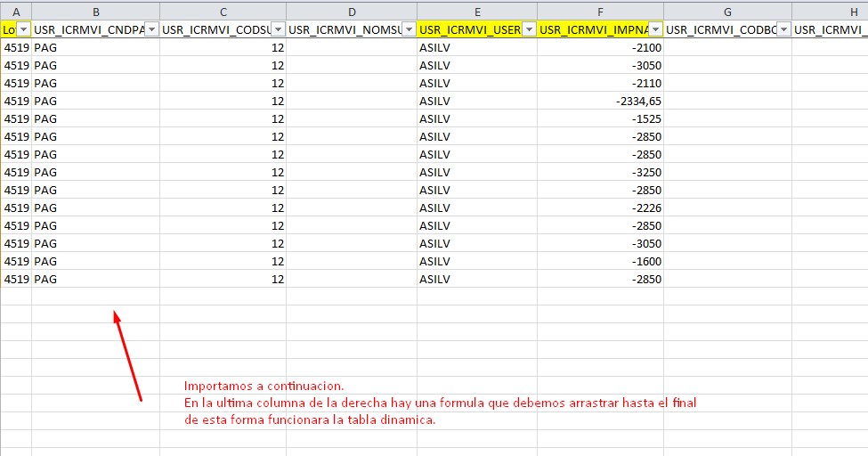Select the cell with value -2100
This screenshot has height=456, width=868.
(600, 47)
